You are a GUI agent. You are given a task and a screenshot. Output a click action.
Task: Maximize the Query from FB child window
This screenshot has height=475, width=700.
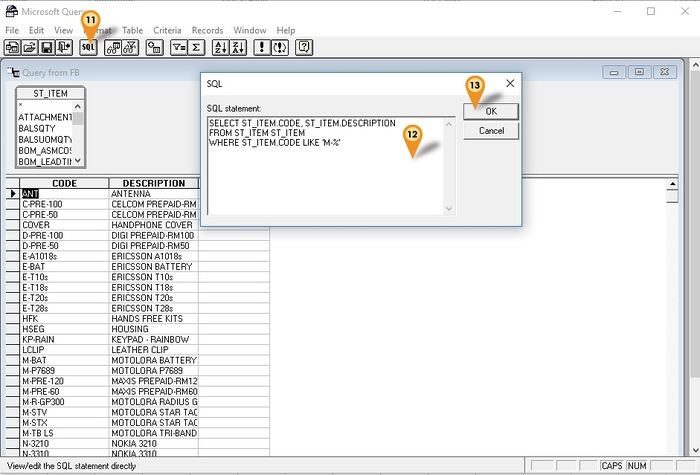(x=639, y=72)
